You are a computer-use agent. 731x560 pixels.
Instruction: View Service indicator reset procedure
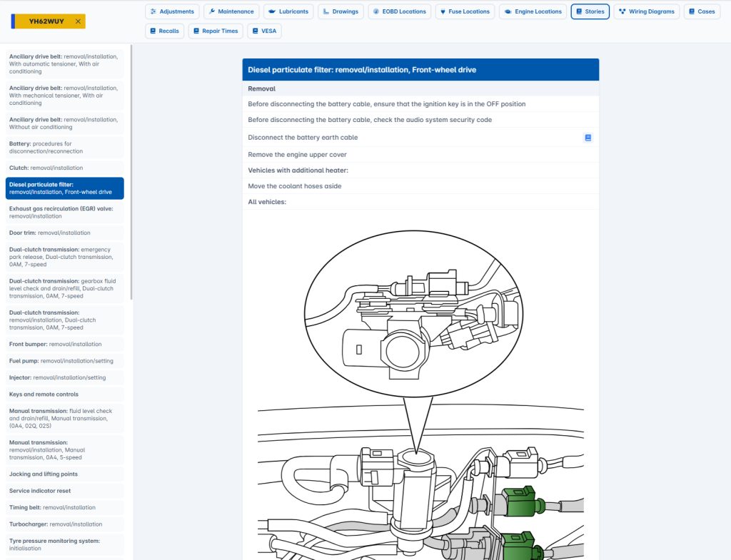(64, 491)
